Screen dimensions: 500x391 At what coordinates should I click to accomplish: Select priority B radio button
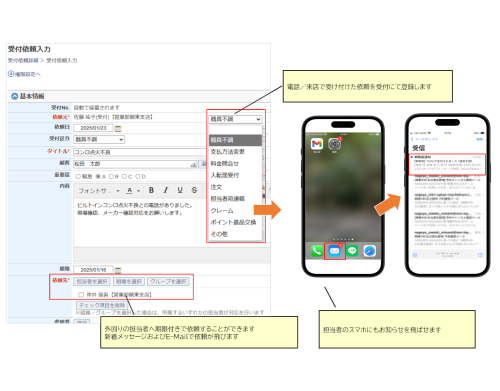coord(111,176)
